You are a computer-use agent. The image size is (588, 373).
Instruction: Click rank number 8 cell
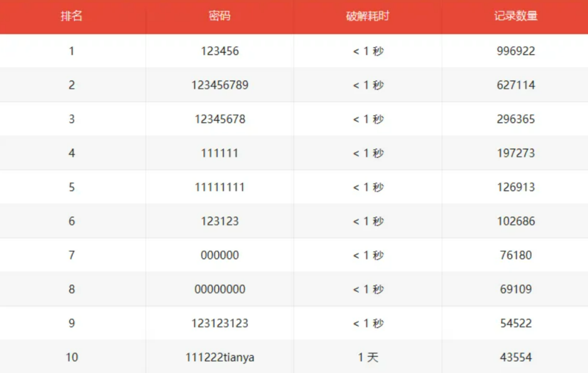pyautogui.click(x=72, y=289)
